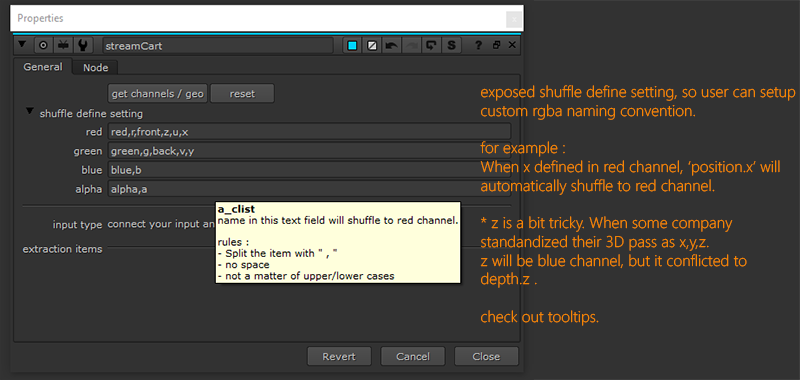The height and width of the screenshot is (380, 800).
Task: Click the undo arrow icon
Action: (x=391, y=45)
